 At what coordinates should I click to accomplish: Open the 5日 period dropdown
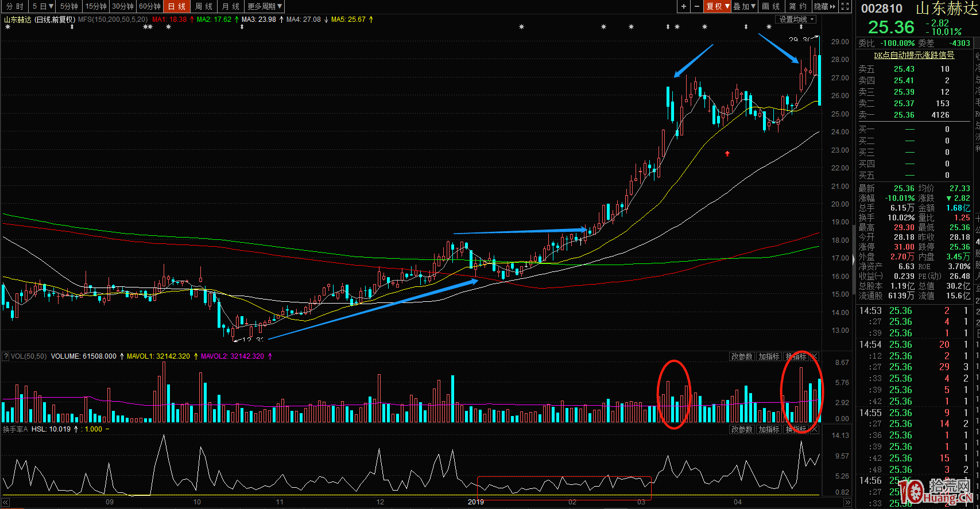tap(42, 6)
